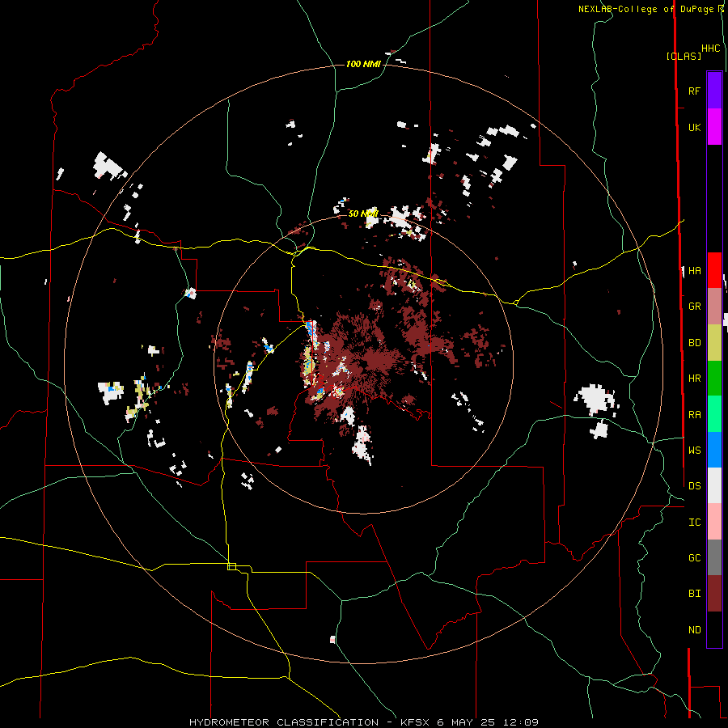Click the "GR" legend label
Screen dimensions: 728x728
[695, 307]
